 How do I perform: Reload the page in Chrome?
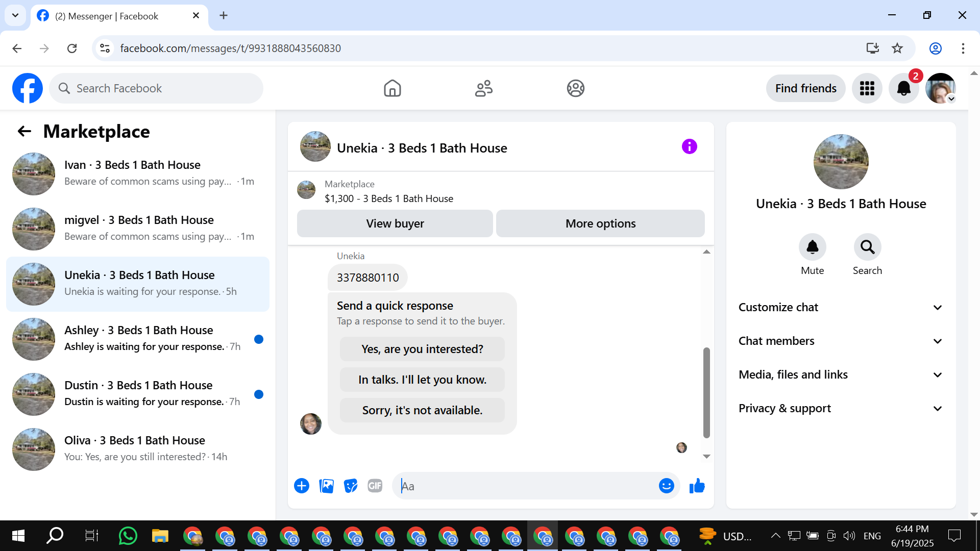(x=72, y=48)
